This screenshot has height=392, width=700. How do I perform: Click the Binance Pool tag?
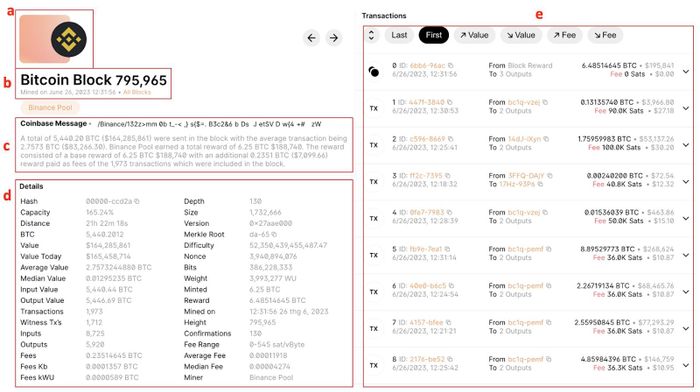(x=50, y=108)
